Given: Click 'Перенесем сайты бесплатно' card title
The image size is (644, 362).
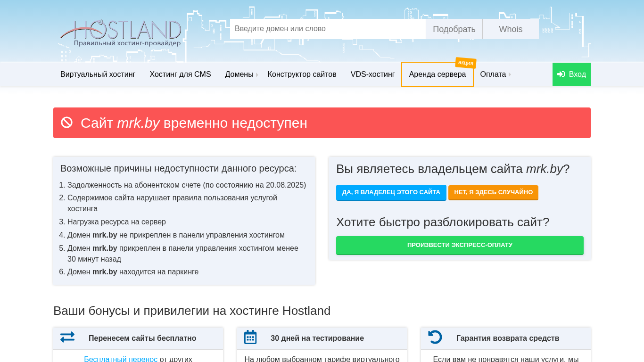Looking at the screenshot, I should 142,338.
